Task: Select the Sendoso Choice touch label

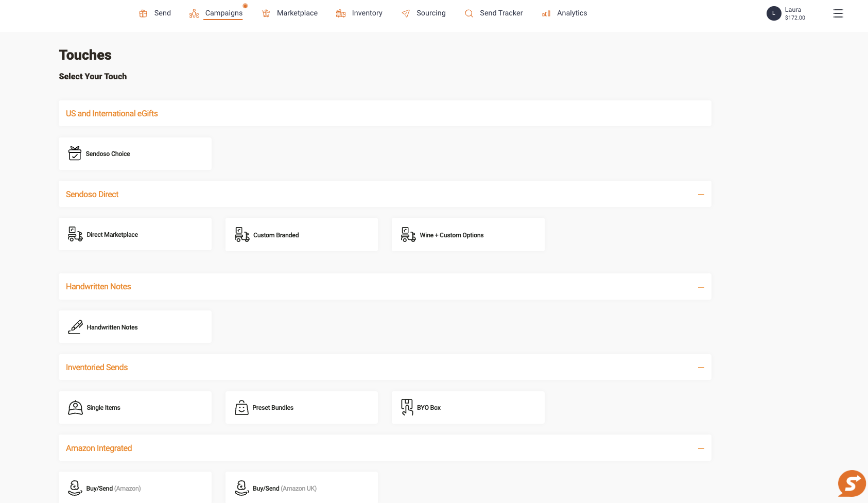Action: [108, 153]
